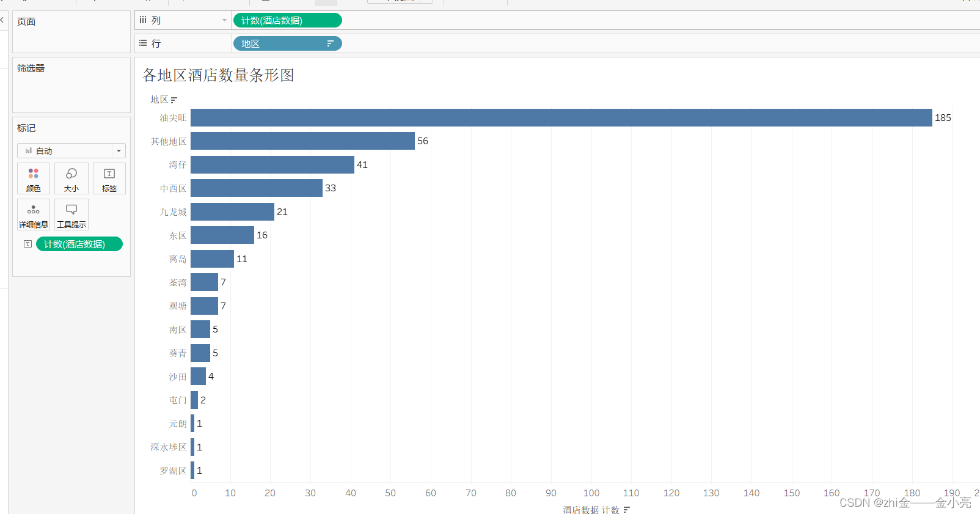Click the 41 data label

(x=362, y=164)
